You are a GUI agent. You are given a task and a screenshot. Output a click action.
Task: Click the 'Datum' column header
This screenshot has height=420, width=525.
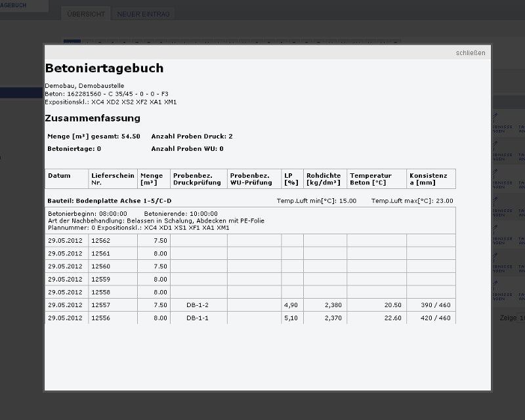[67, 179]
